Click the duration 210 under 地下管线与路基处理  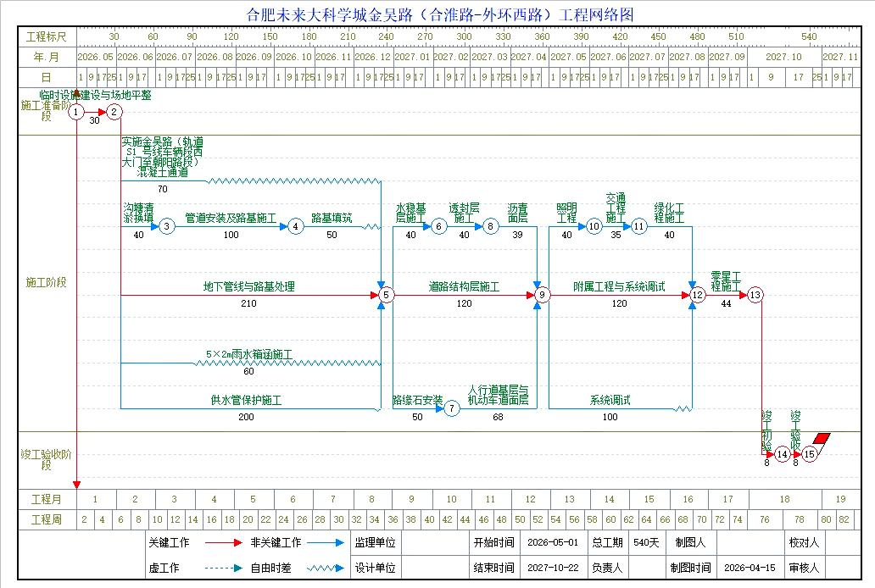249,303
